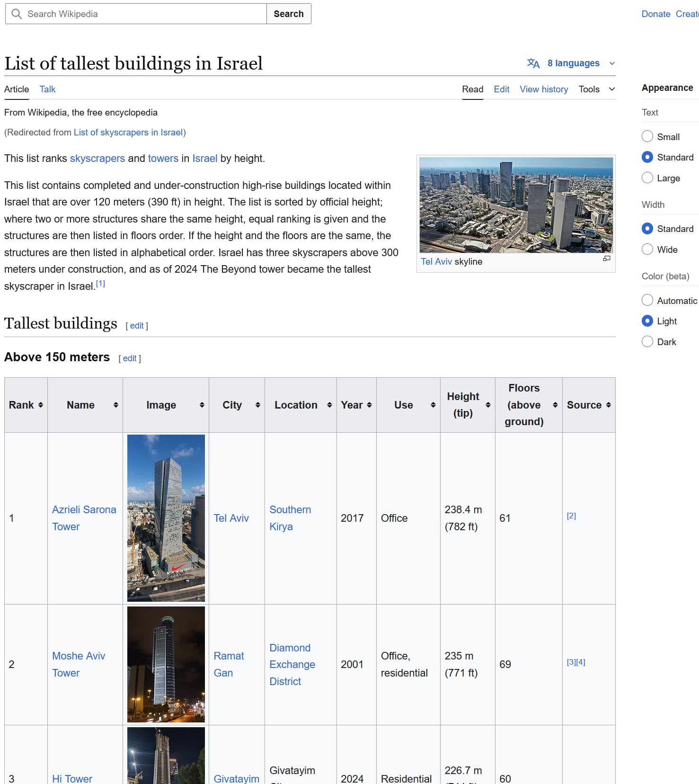
Task: Sort table by Floors column arrows
Action: pos(556,405)
